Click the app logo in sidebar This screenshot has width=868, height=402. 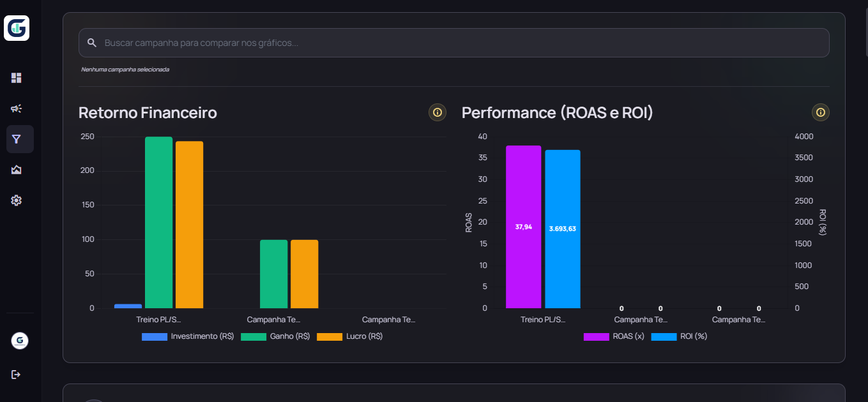pos(17,28)
